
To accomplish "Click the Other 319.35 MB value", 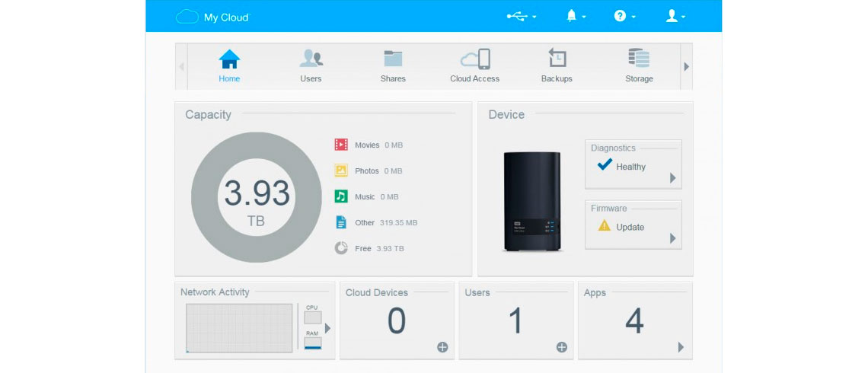I will click(398, 222).
